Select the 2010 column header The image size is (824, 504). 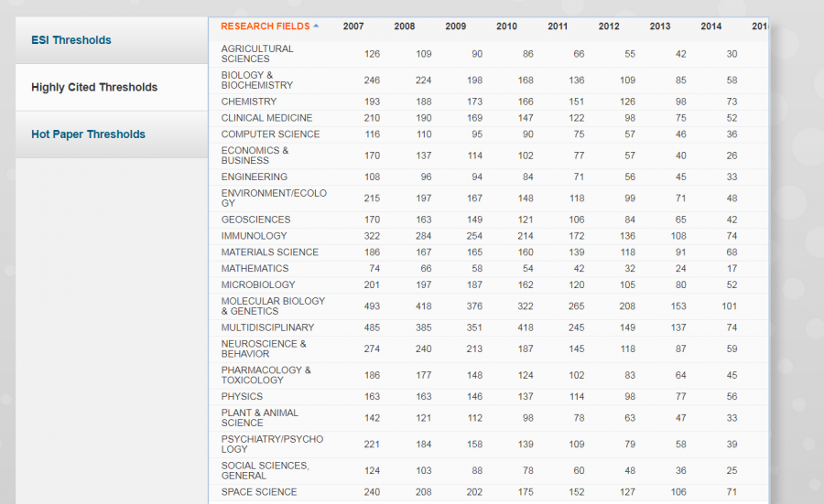click(x=506, y=27)
